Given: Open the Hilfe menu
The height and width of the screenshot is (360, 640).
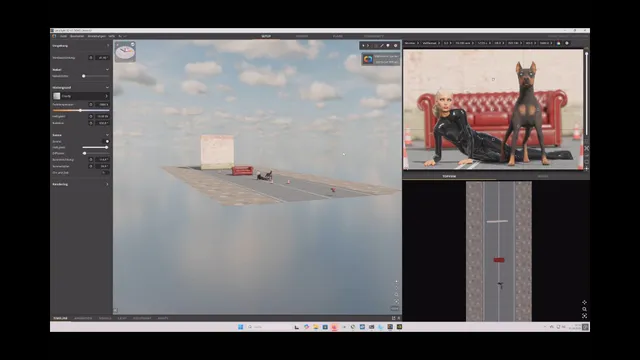Looking at the screenshot, I should 112,36.
